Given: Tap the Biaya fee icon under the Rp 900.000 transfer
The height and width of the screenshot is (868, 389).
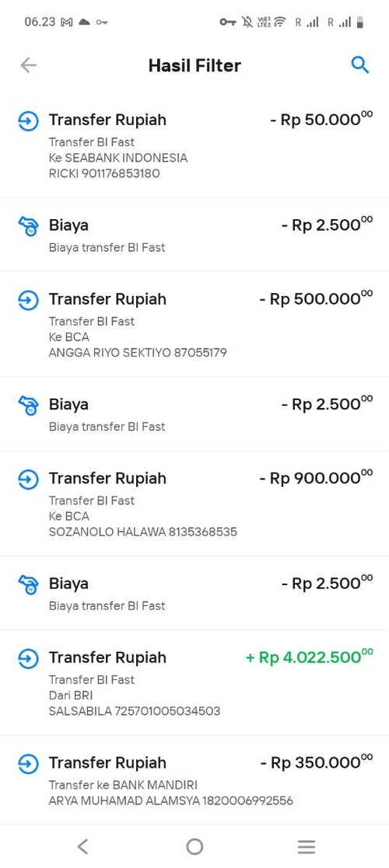Looking at the screenshot, I should point(28,585).
